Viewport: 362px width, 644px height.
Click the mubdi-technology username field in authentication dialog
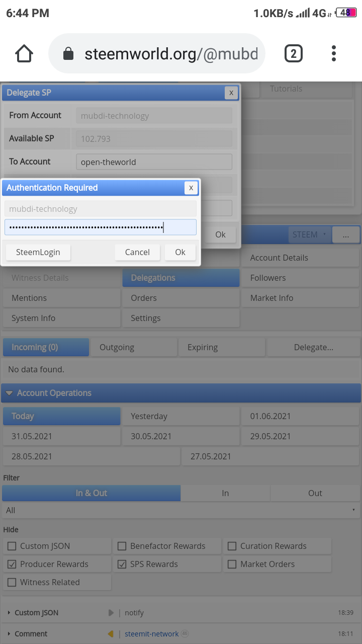coord(101,209)
